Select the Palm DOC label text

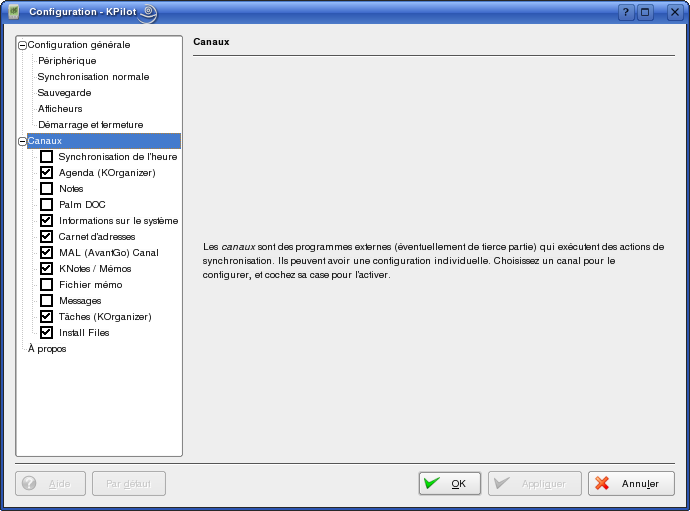(82, 205)
